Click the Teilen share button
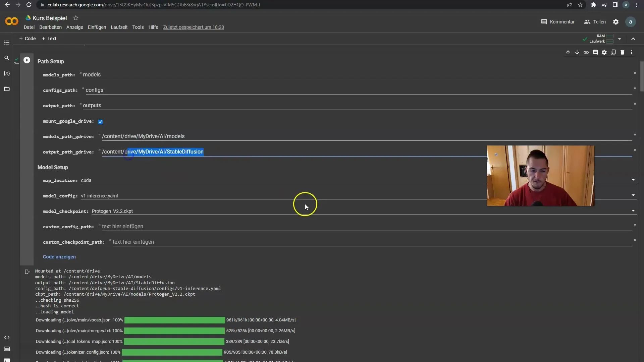Image resolution: width=644 pixels, height=362 pixels. pos(595,22)
